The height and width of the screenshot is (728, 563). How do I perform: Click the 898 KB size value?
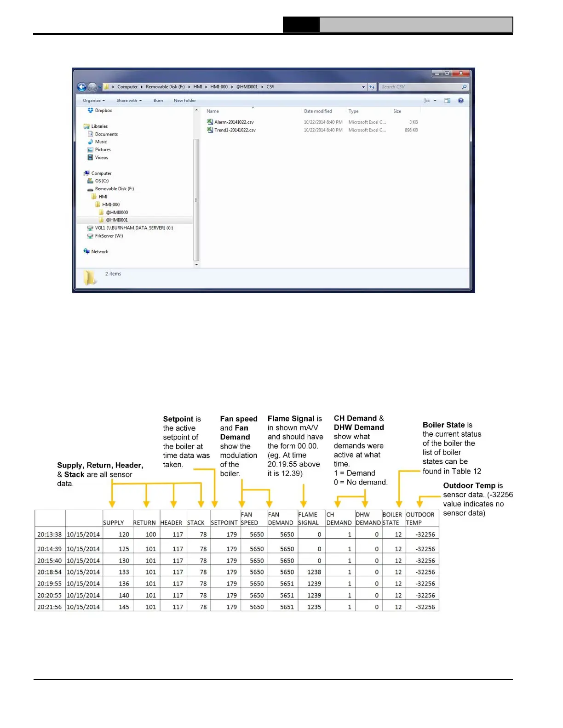point(411,130)
